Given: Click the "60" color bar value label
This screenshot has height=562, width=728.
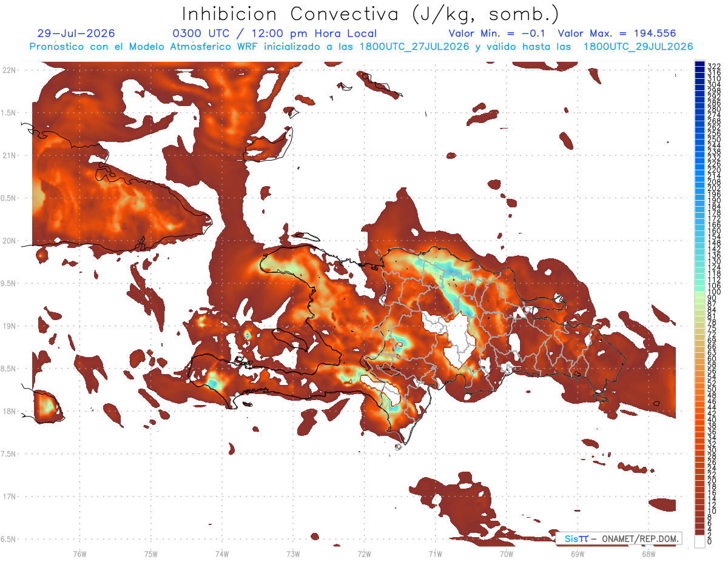Looking at the screenshot, I should click(712, 358).
